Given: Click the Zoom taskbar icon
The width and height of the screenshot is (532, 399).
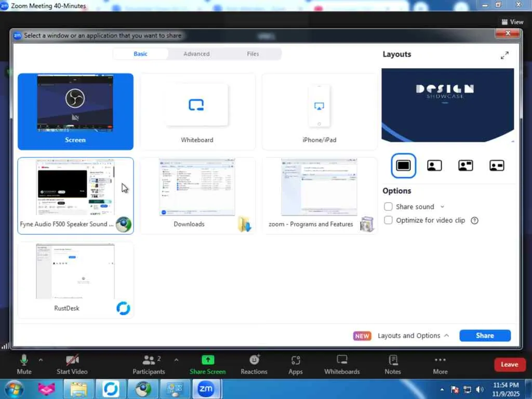Looking at the screenshot, I should pyautogui.click(x=206, y=389).
